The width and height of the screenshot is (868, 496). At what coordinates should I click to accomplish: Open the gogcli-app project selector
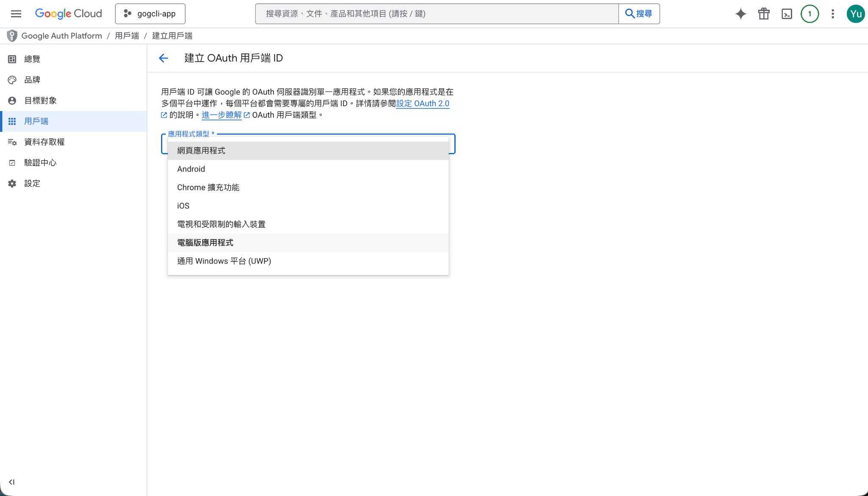tap(150, 14)
